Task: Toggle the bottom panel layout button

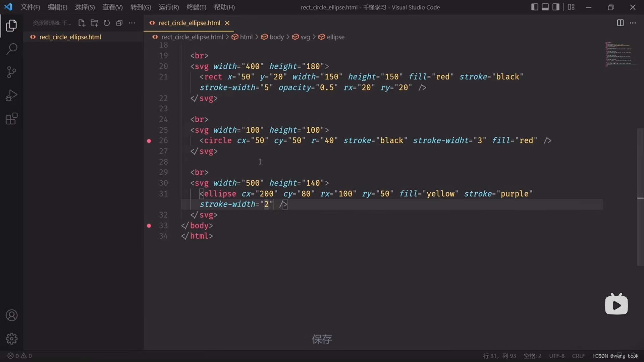Action: [x=545, y=7]
